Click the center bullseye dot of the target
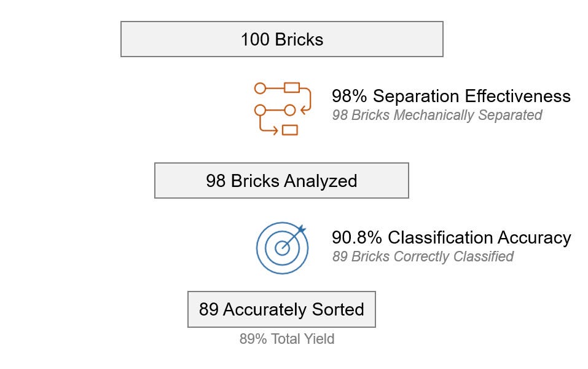588x369 pixels. [282, 248]
